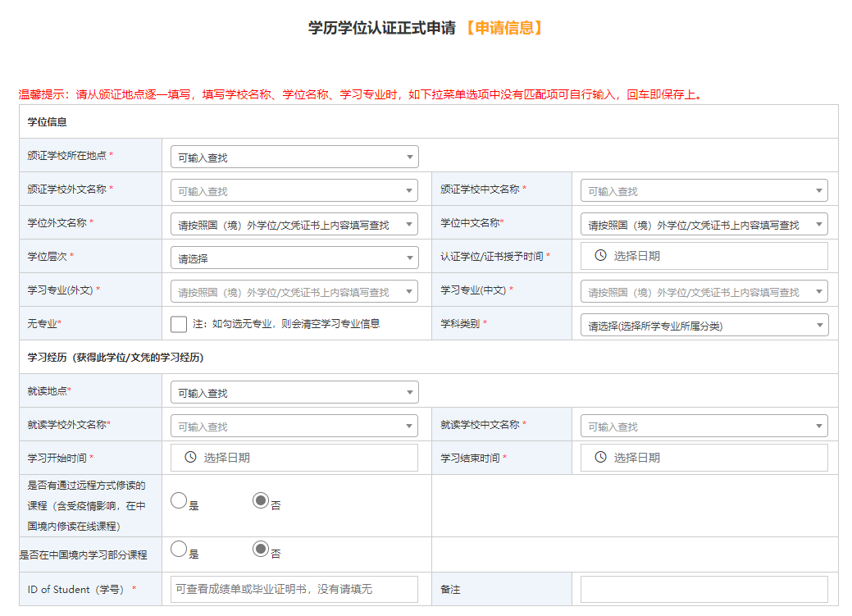Open the 学科类别 dropdown list
Screen dimensions: 852x616
(704, 326)
